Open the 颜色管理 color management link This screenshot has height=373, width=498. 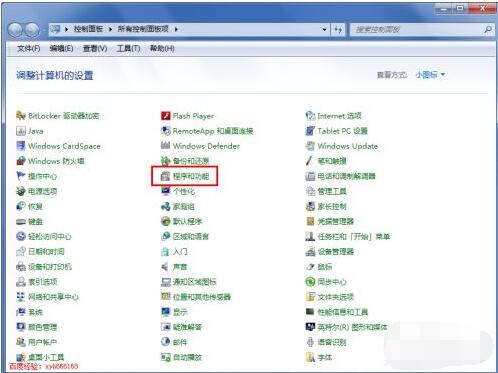coord(43,327)
